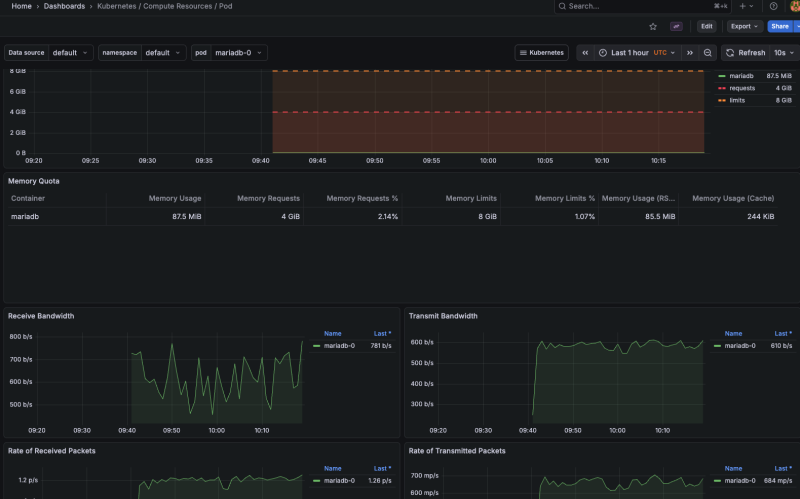Shift time range backward

(x=586, y=53)
